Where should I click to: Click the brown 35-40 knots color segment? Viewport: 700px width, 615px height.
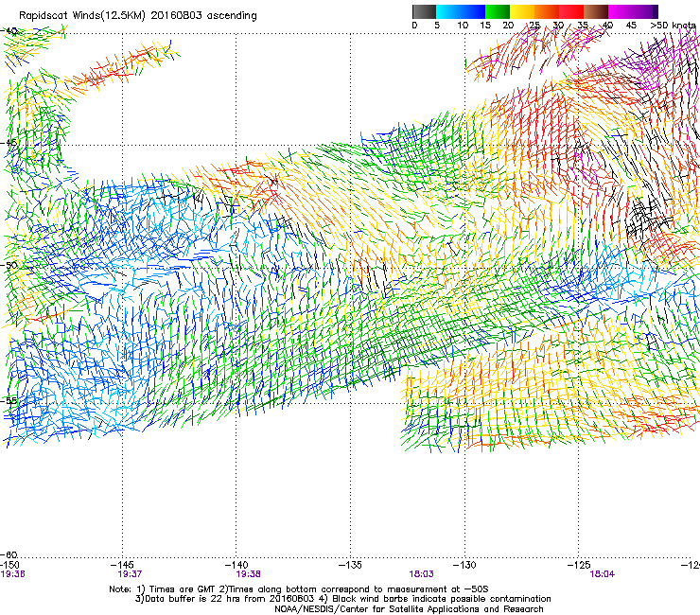[596, 11]
